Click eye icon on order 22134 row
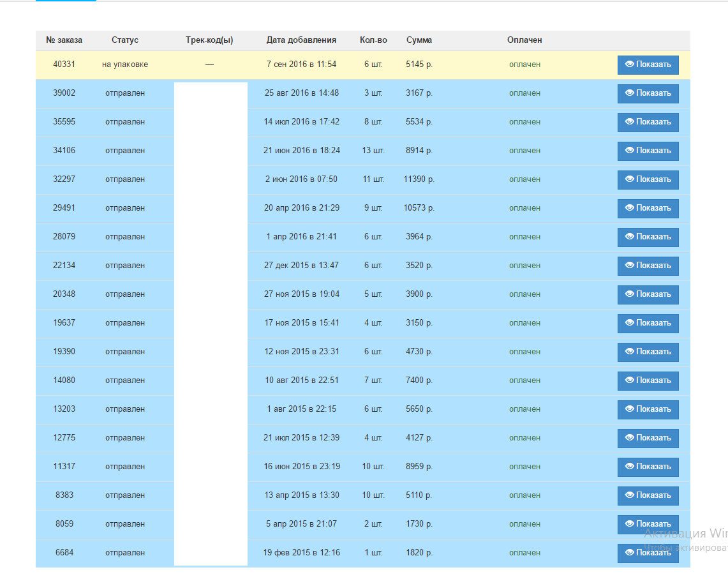The width and height of the screenshot is (728, 579). pyautogui.click(x=629, y=266)
